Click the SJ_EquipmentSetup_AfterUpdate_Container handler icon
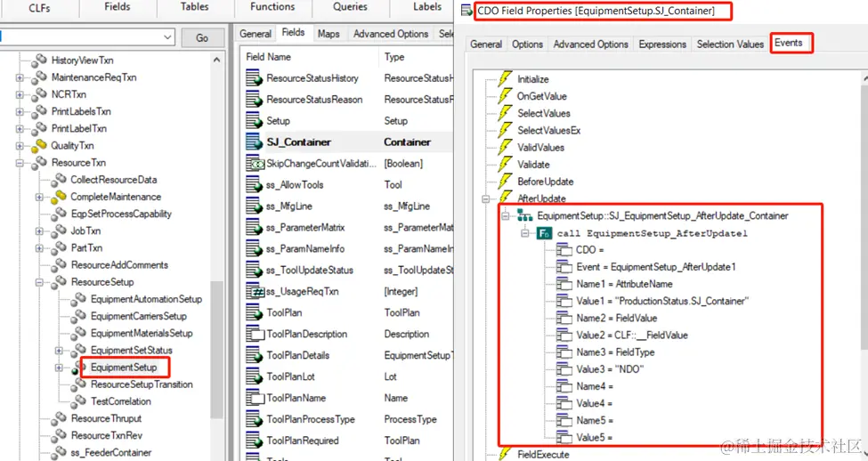 coord(524,216)
